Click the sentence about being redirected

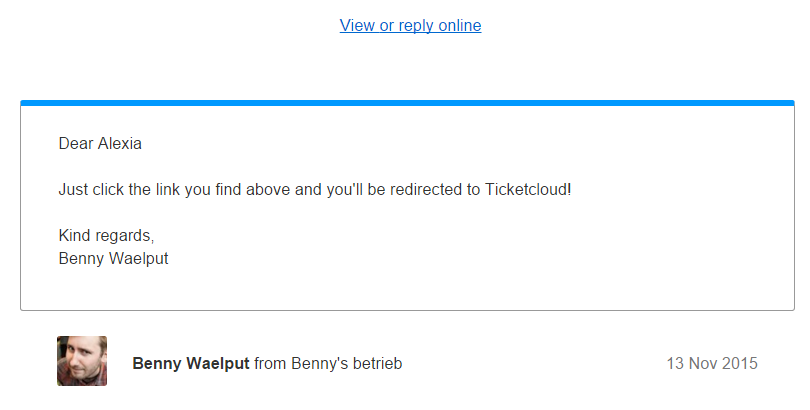pos(315,190)
